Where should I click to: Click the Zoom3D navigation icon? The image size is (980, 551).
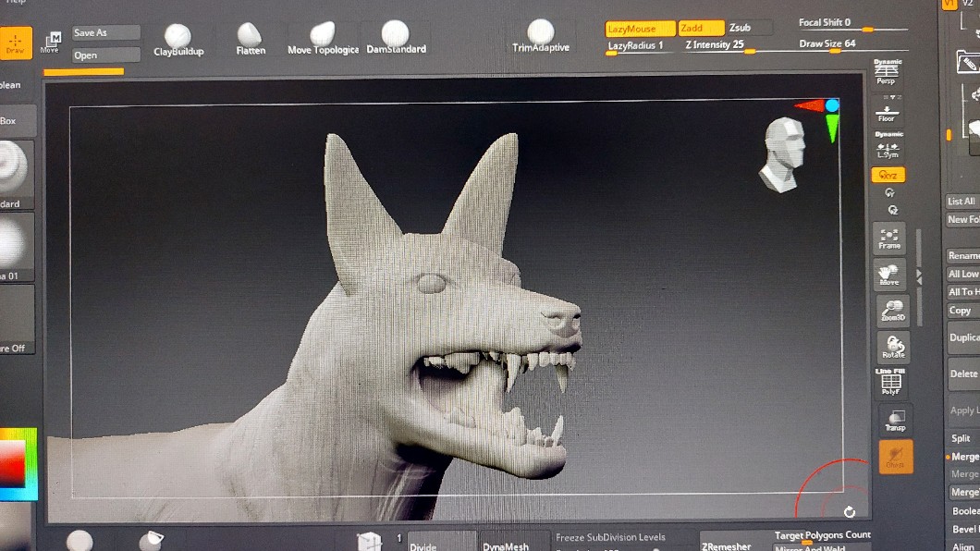(x=892, y=311)
